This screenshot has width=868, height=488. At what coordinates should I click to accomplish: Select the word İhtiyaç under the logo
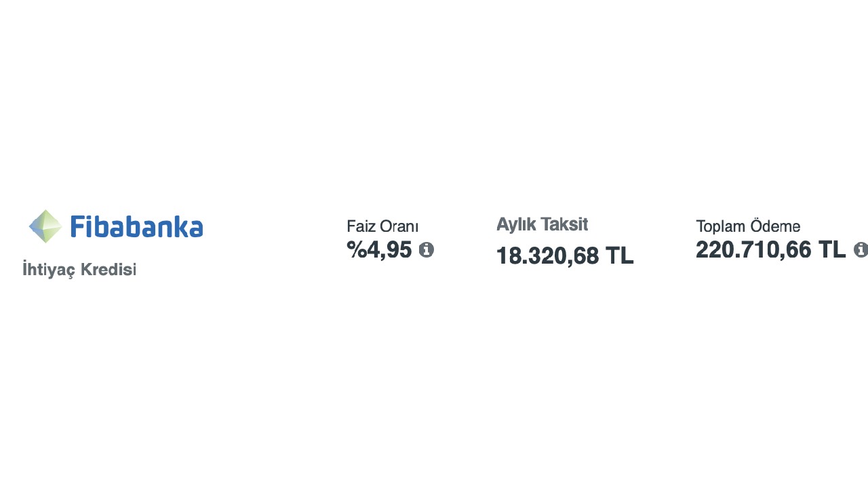pyautogui.click(x=49, y=270)
